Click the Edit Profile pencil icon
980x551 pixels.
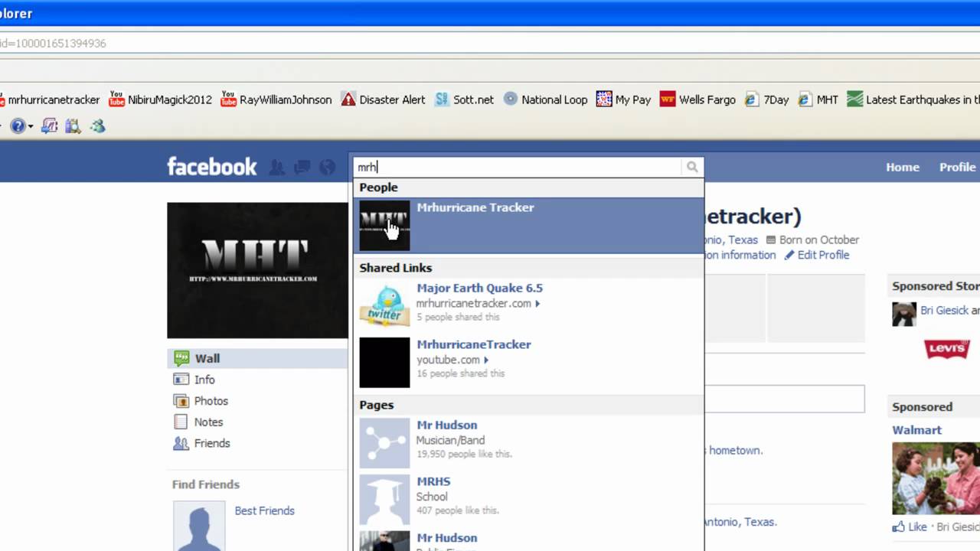point(789,255)
